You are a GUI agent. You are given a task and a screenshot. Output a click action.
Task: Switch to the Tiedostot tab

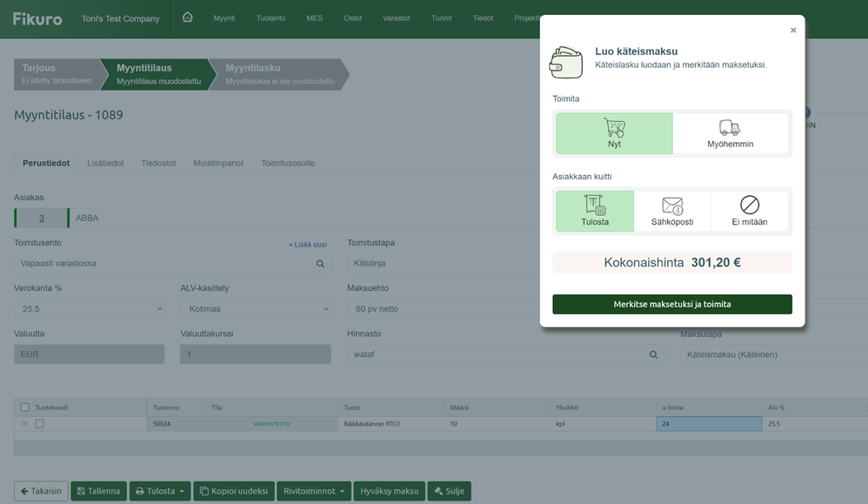158,164
